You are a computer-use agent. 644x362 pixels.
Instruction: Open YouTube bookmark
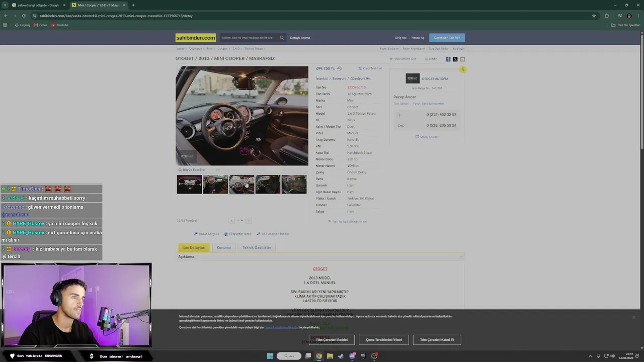(x=60, y=25)
